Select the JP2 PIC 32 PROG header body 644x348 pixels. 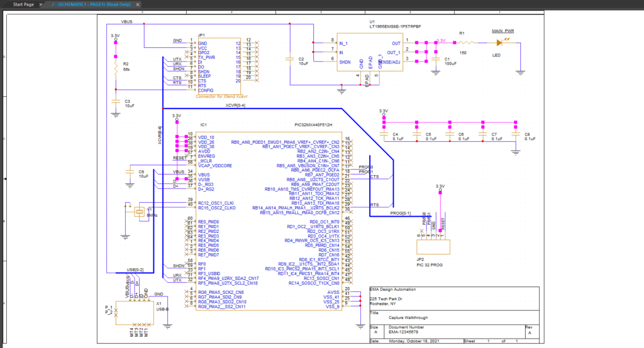[x=433, y=247]
